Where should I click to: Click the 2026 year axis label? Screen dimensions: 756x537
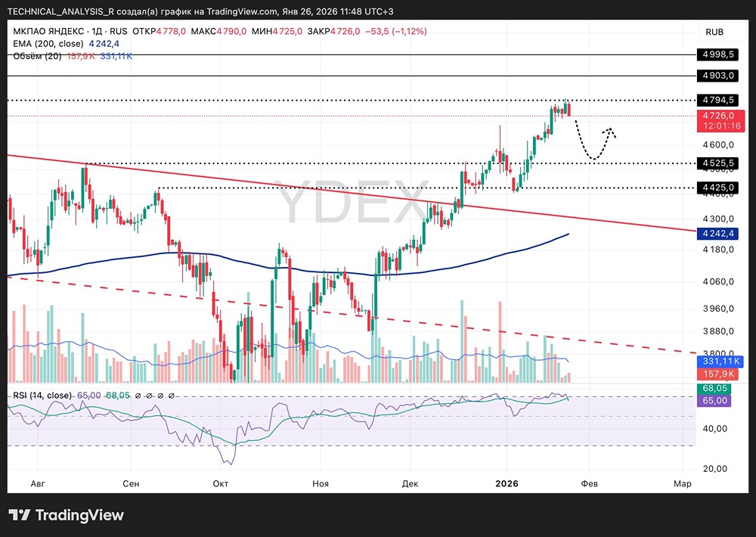click(507, 483)
